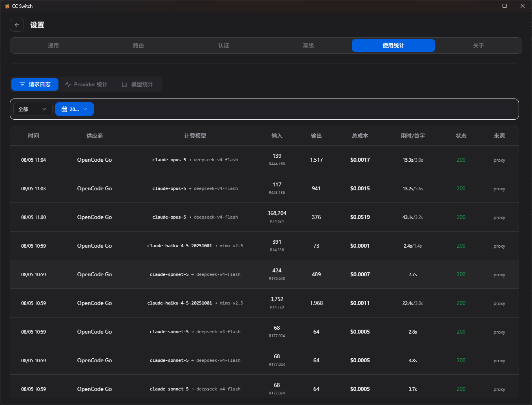
Task: Click the pulse icon beside Provider 统计
Action: click(x=68, y=84)
